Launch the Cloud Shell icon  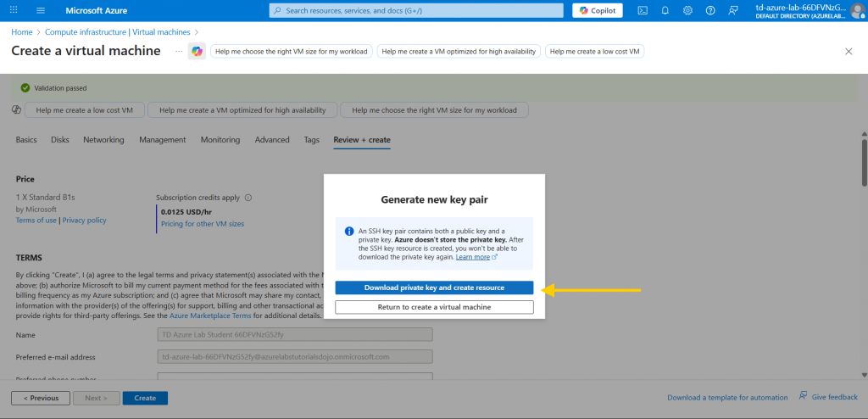click(643, 10)
